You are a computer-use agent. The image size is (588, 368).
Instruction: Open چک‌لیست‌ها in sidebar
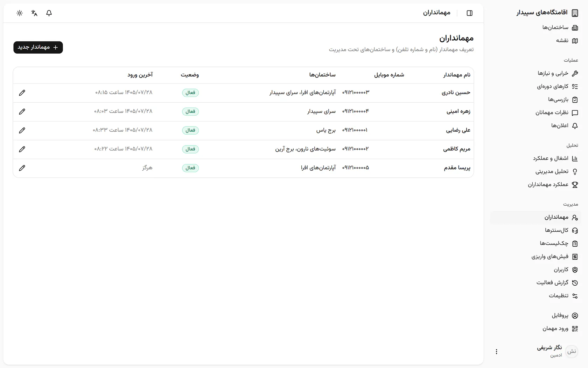(535, 243)
